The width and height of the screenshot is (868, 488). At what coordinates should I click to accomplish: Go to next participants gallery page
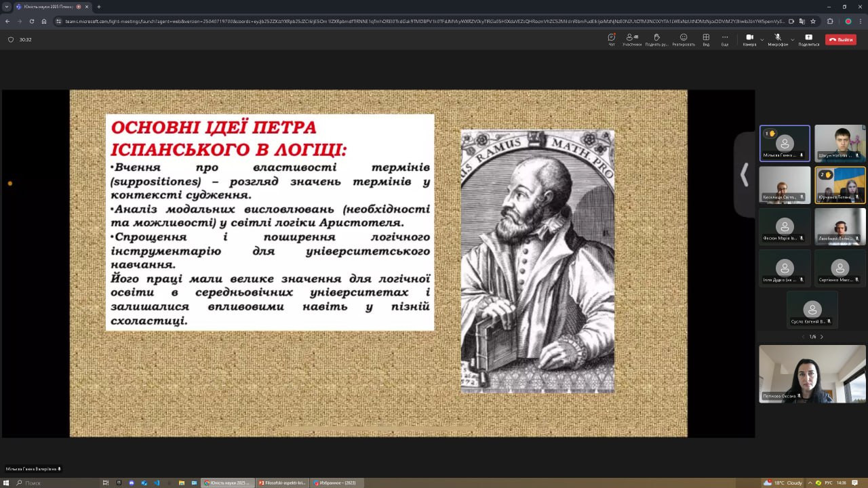pyautogui.click(x=822, y=337)
